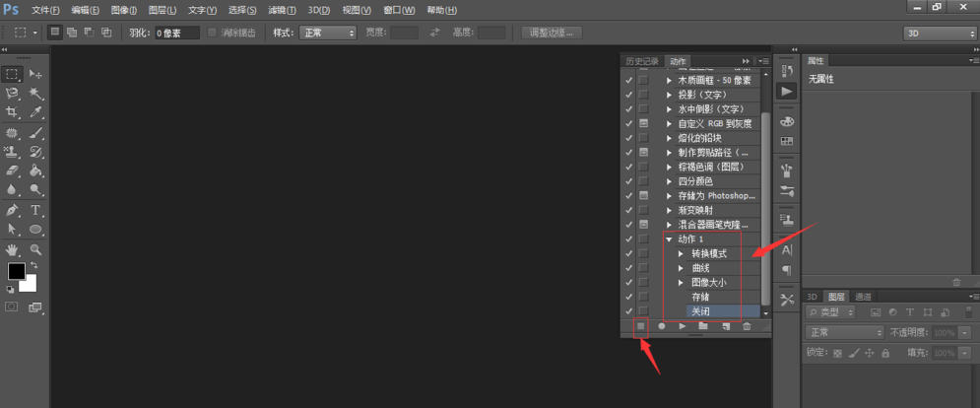Select the Crop tool

coord(12,112)
